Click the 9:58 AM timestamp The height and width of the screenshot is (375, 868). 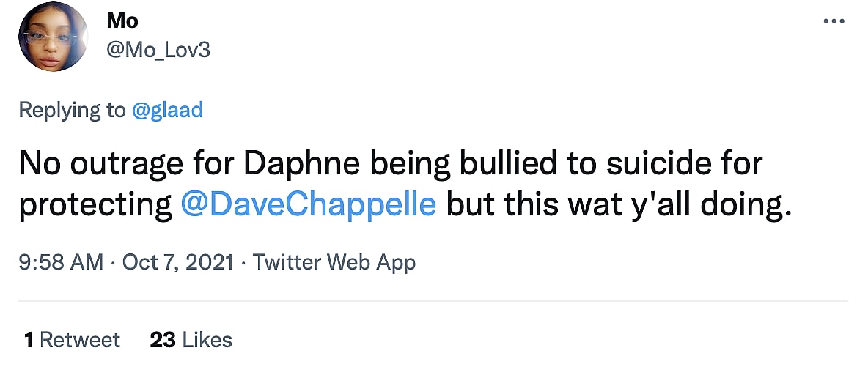pyautogui.click(x=61, y=262)
